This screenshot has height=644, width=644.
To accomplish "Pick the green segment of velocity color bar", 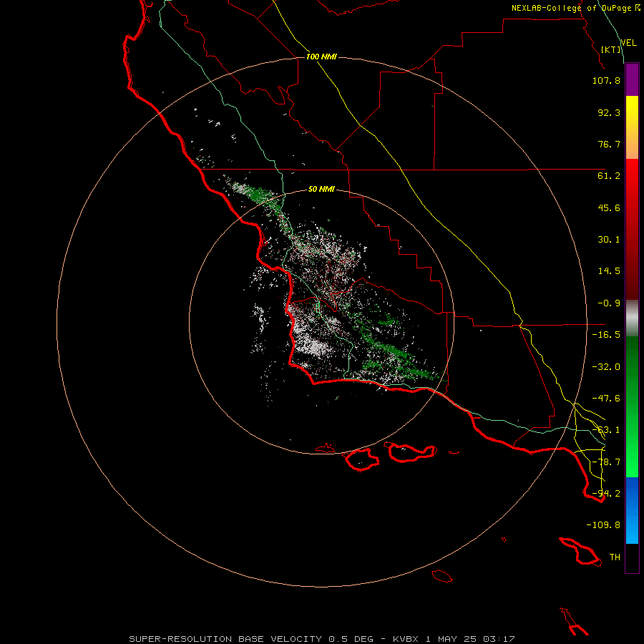I will pyautogui.click(x=632, y=406).
